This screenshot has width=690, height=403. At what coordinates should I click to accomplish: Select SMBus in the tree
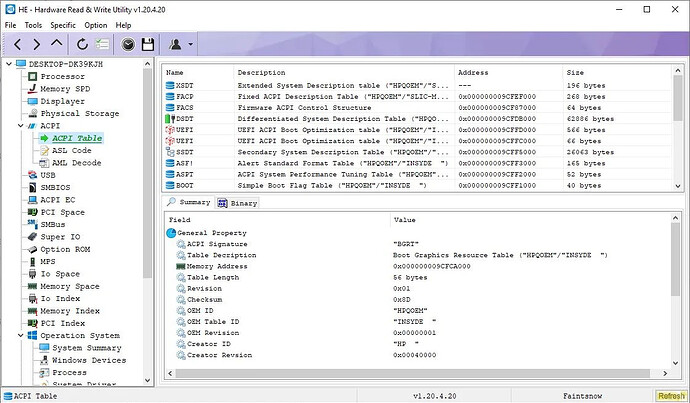pyautogui.click(x=53, y=224)
